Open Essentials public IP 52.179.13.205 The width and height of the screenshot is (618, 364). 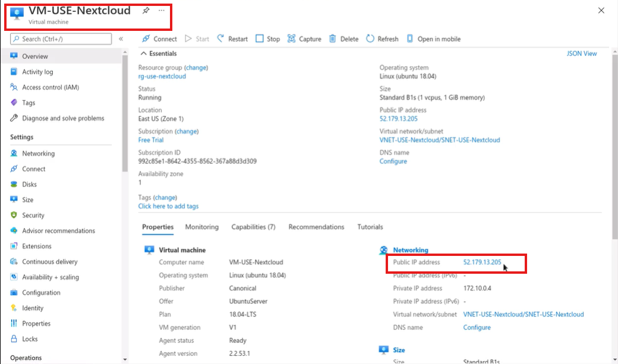tap(399, 119)
